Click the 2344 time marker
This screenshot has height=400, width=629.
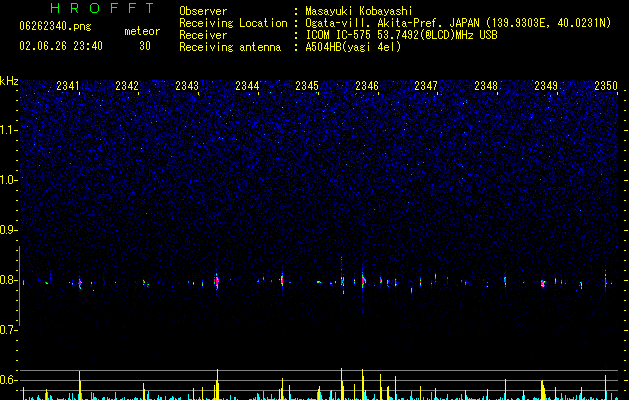pos(247,85)
